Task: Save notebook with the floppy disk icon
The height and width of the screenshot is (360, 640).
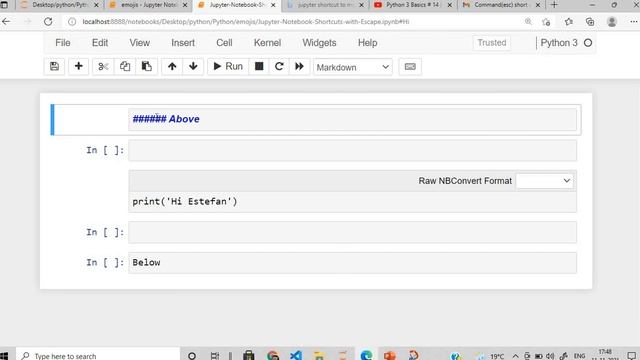Action: [x=54, y=67]
